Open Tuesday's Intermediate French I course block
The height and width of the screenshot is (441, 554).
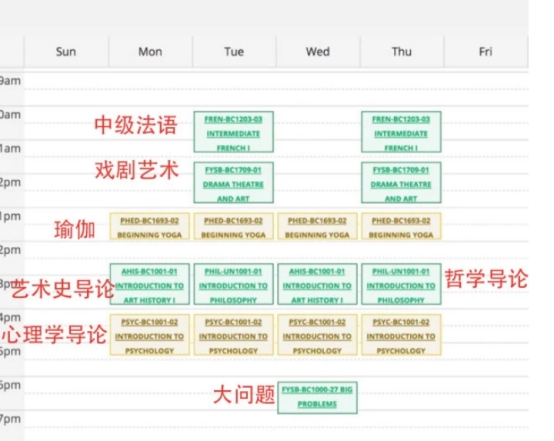click(x=234, y=132)
